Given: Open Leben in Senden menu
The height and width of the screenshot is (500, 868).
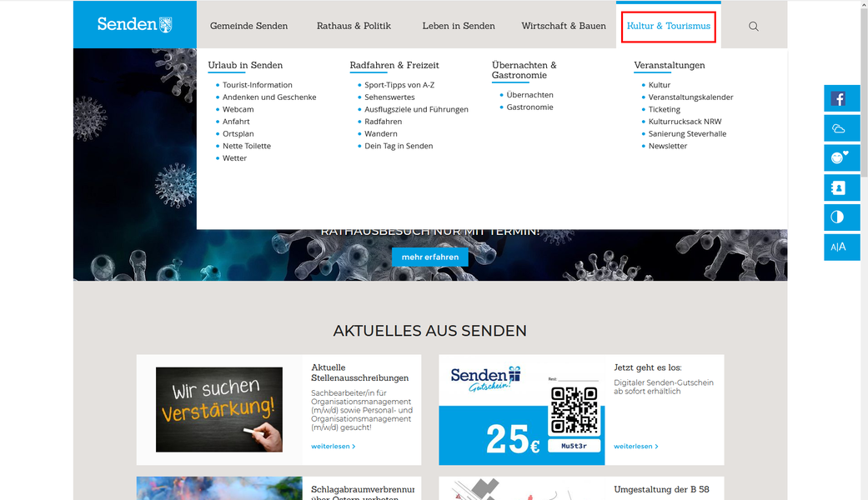Looking at the screenshot, I should 459,26.
